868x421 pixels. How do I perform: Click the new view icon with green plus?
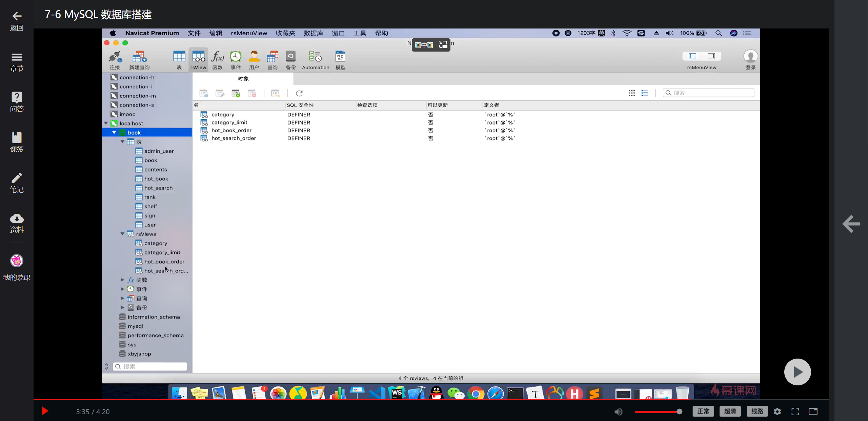click(236, 93)
